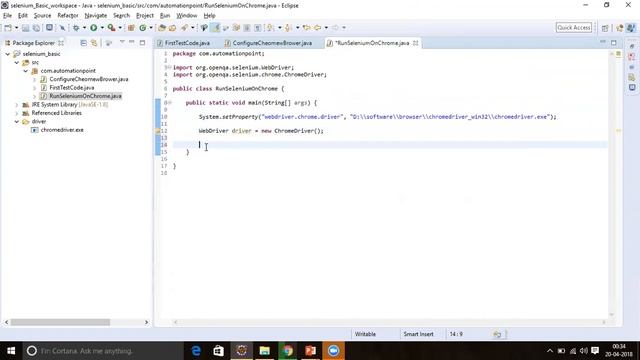Open the New Java Class dropdown arrow
This screenshot has width=640, height=360.
(x=151, y=28)
